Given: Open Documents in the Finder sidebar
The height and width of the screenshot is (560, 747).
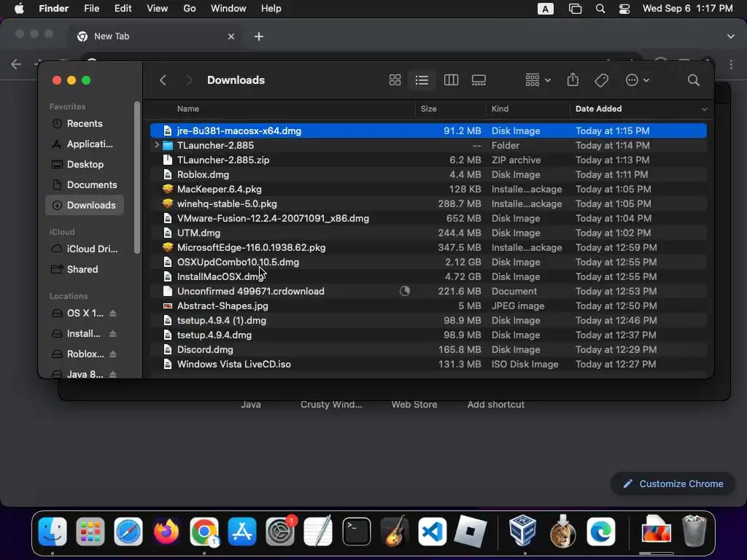Looking at the screenshot, I should tap(84, 184).
